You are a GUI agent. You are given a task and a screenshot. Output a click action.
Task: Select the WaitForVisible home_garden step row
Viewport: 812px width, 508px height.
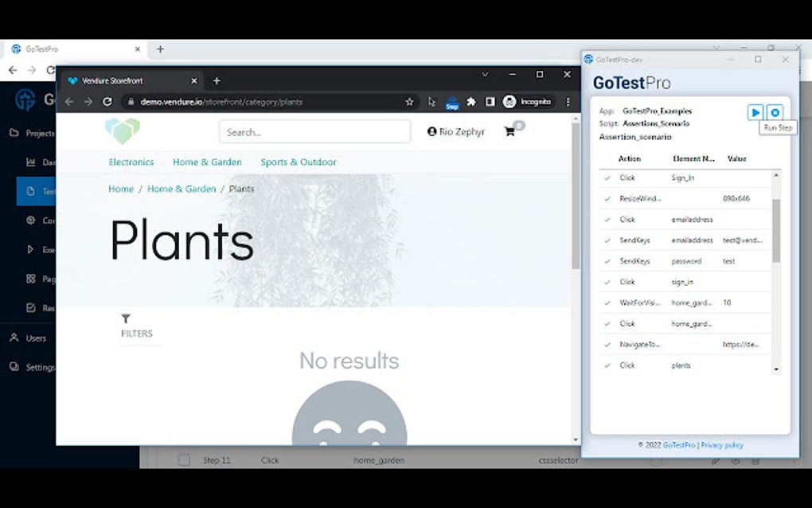tap(685, 303)
